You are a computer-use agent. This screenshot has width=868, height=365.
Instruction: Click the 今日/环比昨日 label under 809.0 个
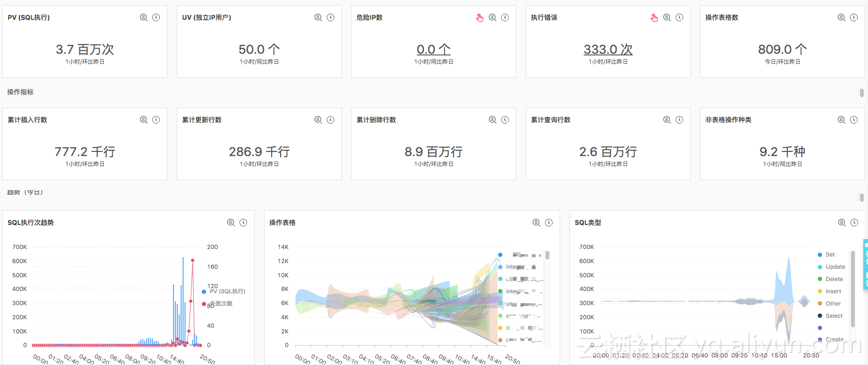coord(783,62)
